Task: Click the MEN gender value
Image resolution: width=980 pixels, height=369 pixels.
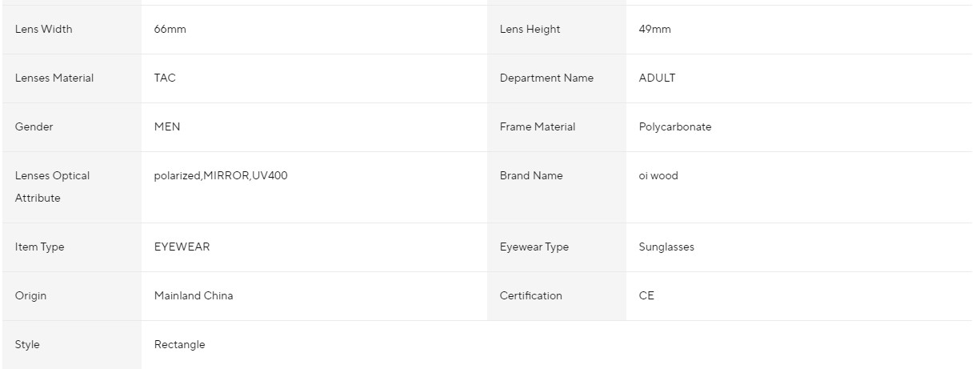Action: (x=167, y=127)
